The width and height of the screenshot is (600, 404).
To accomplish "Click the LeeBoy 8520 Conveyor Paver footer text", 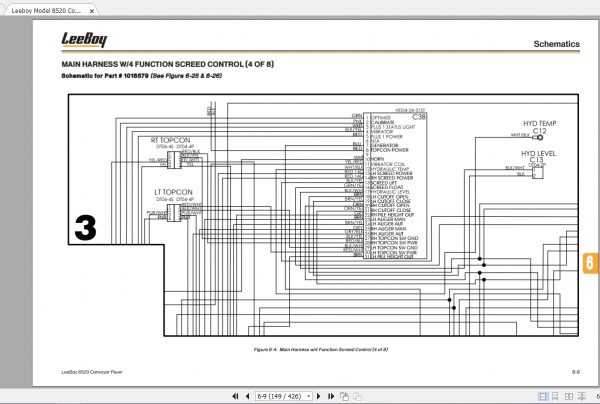I will pos(92,372).
